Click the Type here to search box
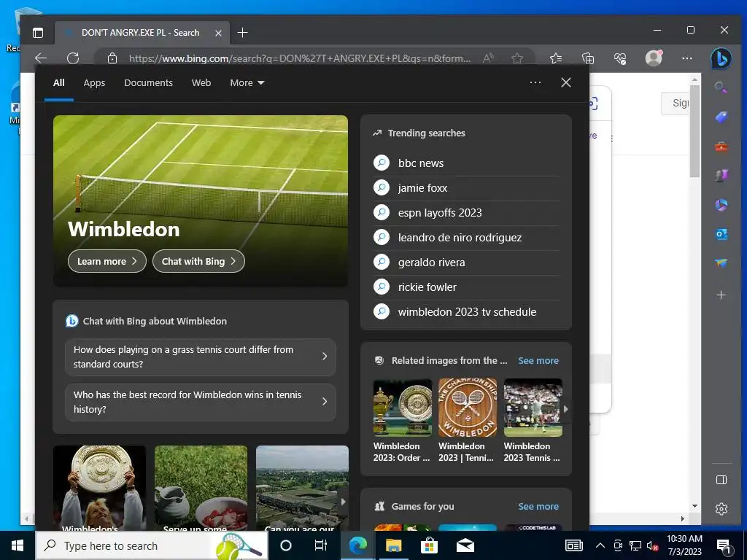The height and width of the screenshot is (560, 747). (152, 545)
